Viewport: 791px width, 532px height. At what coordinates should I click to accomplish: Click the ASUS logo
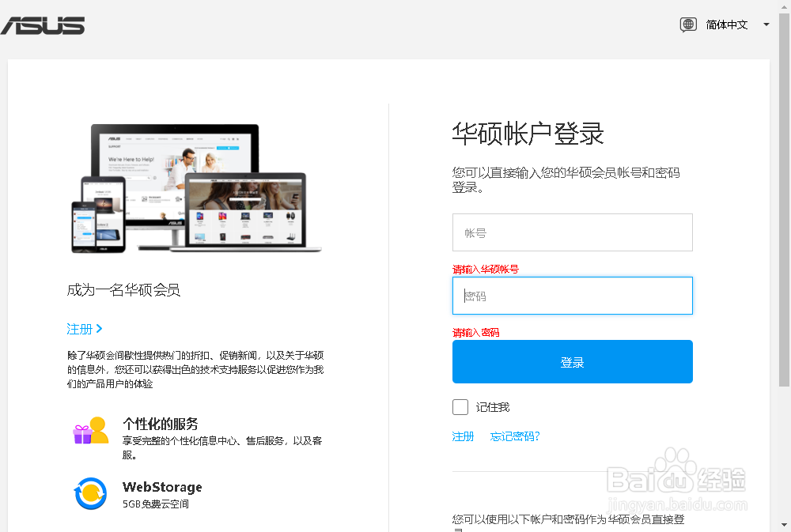point(44,25)
